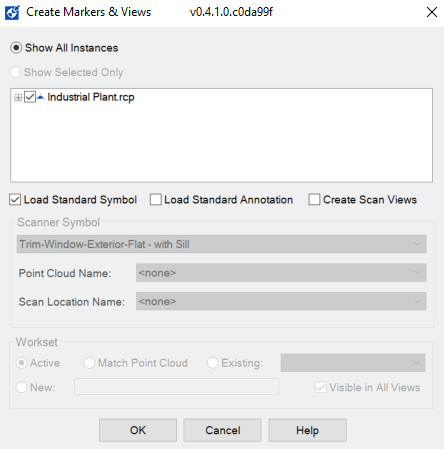Viewport: 444px width, 449px height.
Task: Uncheck the Industrial Plant.rcp checkbox
Action: point(30,97)
